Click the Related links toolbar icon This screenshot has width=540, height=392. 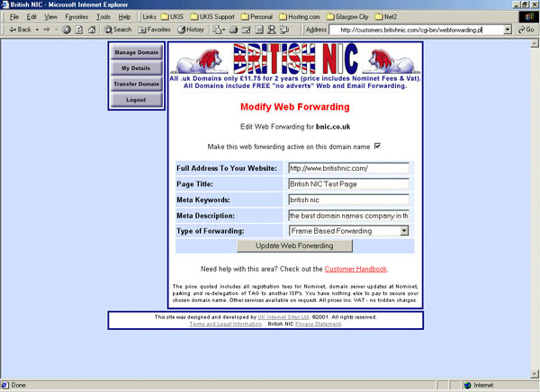(284, 30)
